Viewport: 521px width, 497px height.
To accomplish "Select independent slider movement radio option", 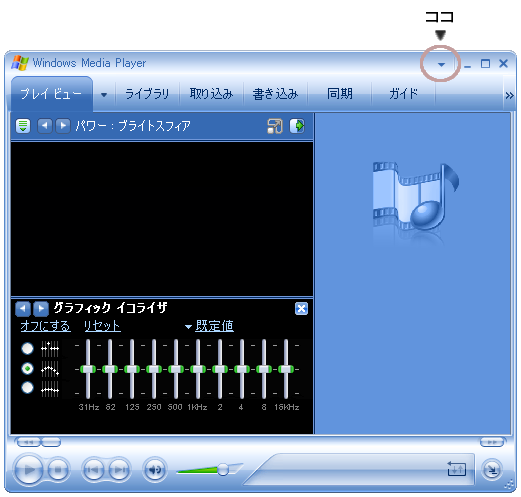I will point(27,349).
